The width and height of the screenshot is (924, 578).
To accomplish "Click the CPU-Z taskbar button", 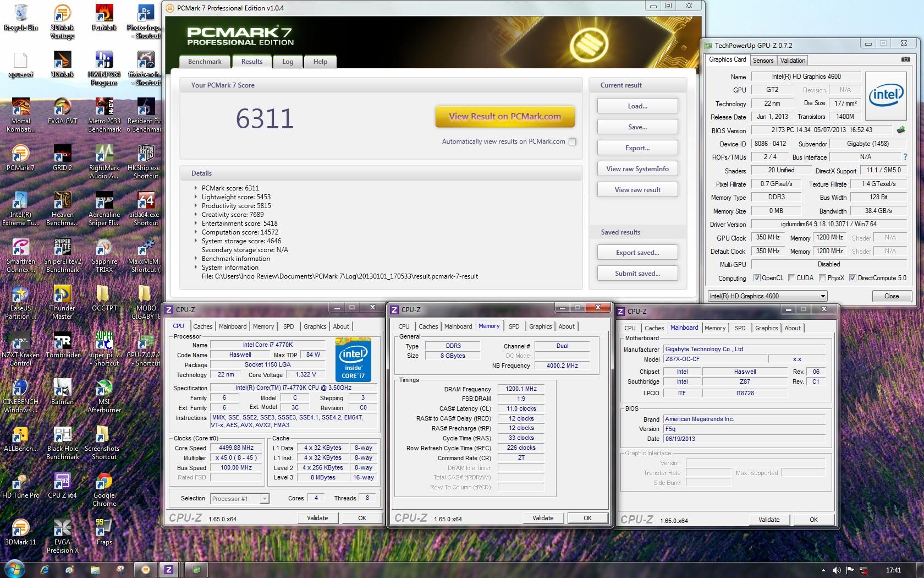I will point(168,570).
